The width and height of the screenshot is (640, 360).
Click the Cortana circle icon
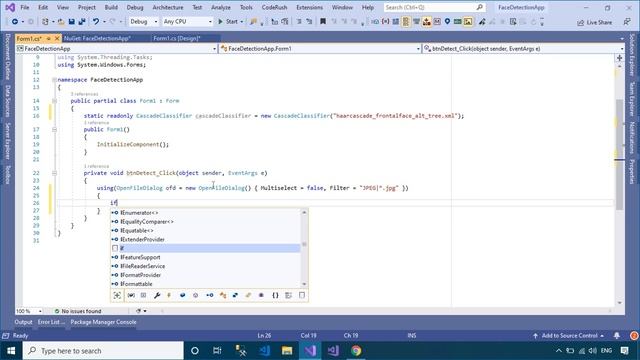pos(195,351)
